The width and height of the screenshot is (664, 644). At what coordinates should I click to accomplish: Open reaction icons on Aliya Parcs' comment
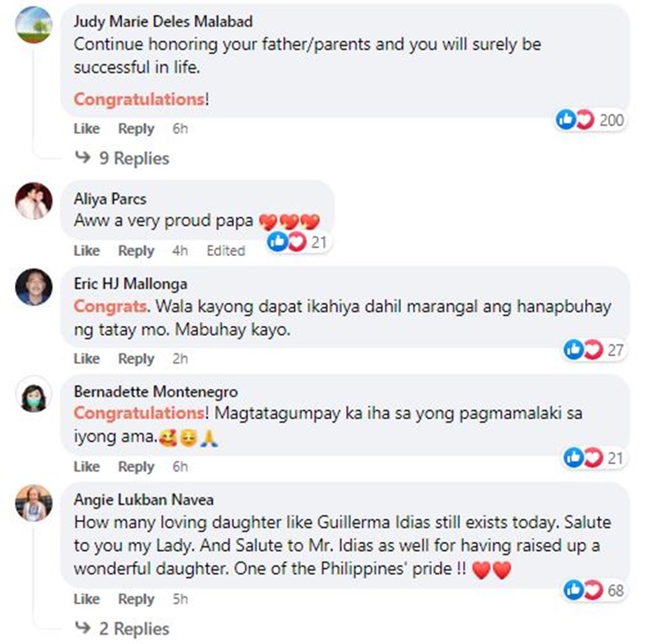tap(297, 242)
